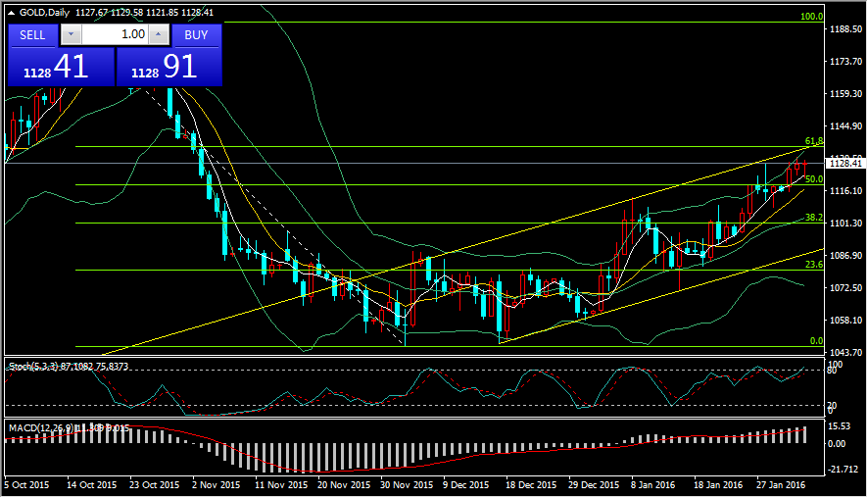Select the 0.0 Fibonacci level label
Screen dimensions: 868x498
(x=814, y=340)
